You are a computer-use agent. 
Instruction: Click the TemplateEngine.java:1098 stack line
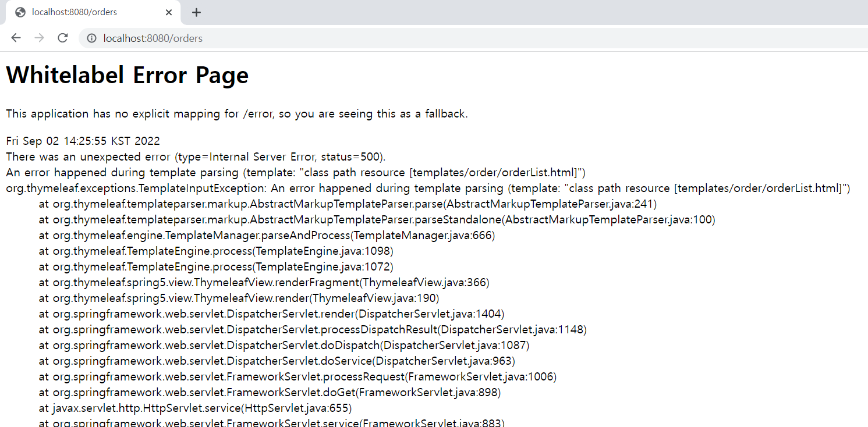point(216,251)
